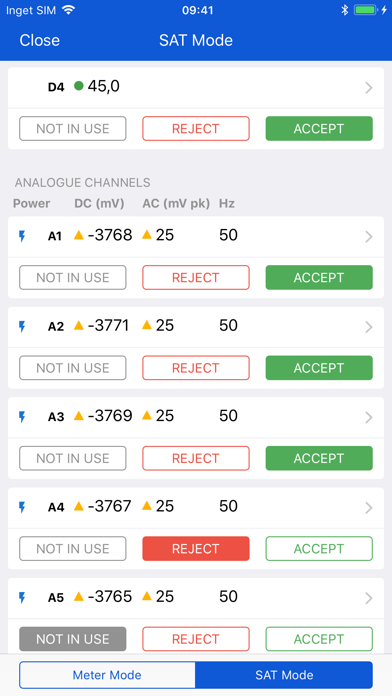
Task: Mark channel A4 as ACCEPT
Action: 319,549
